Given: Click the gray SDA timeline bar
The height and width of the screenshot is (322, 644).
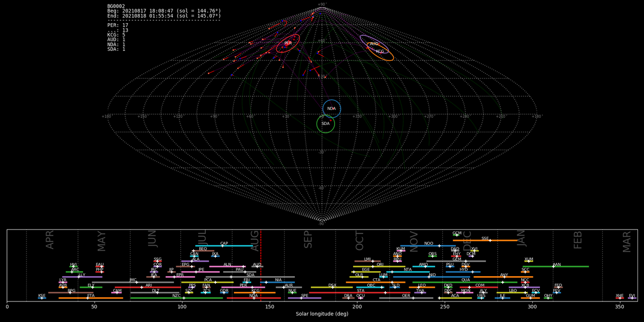Looking at the screenshot, I should (250, 277).
